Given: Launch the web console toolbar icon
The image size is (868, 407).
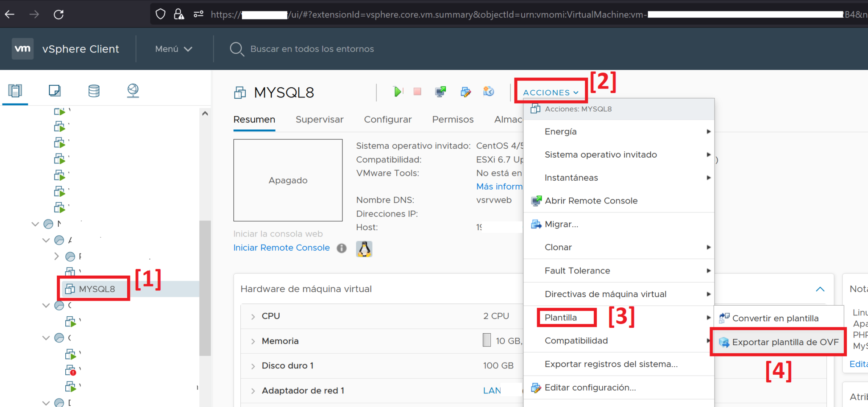Looking at the screenshot, I should pyautogui.click(x=440, y=92).
